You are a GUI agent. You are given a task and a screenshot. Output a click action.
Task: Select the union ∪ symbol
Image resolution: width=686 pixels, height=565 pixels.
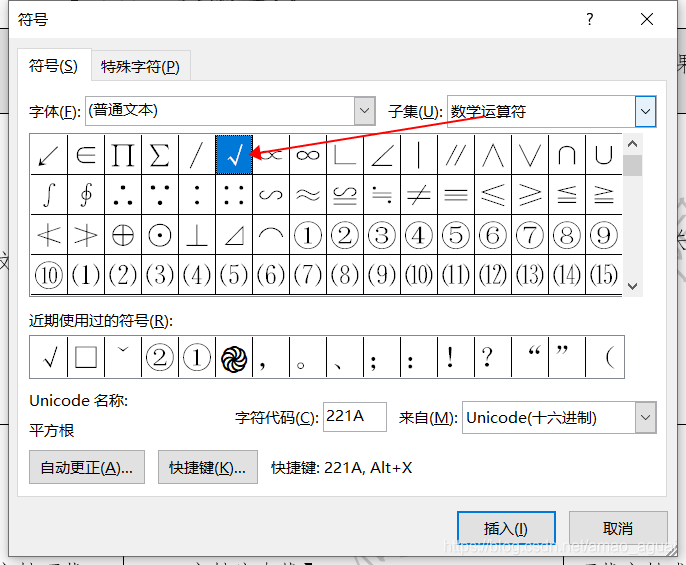pos(604,154)
